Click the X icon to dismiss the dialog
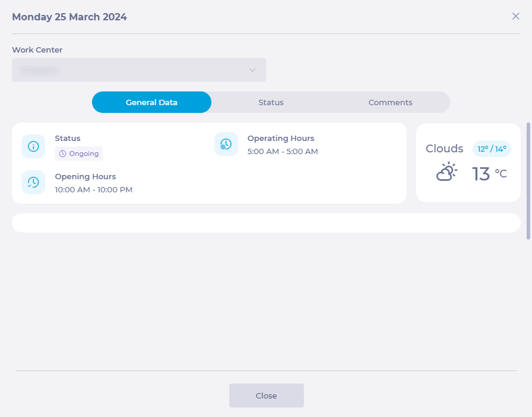Viewport: 532px width, 417px height. [516, 16]
